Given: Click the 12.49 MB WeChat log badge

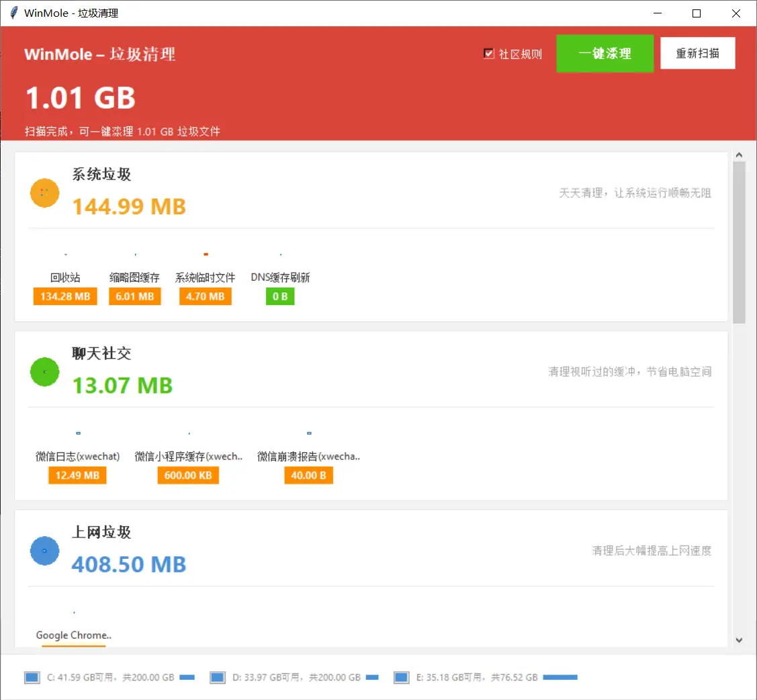Looking at the screenshot, I should point(77,475).
